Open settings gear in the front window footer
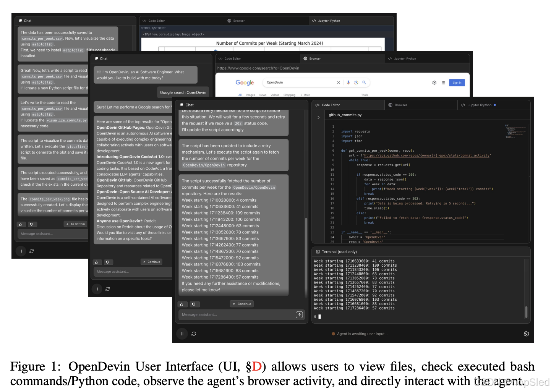 526,334
